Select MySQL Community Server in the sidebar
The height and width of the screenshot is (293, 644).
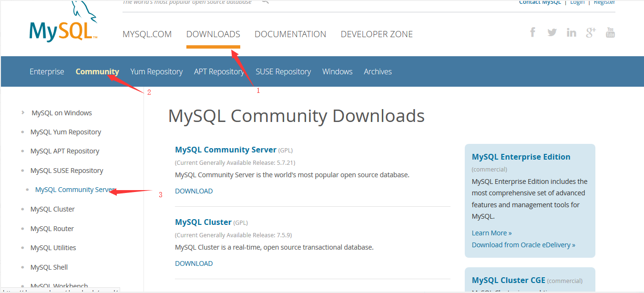point(75,190)
